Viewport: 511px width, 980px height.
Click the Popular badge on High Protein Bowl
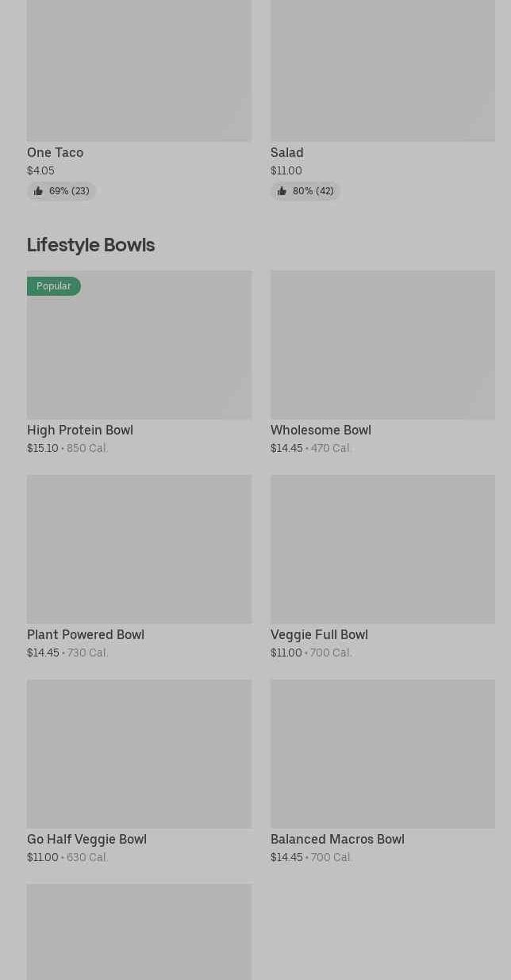[x=54, y=286]
